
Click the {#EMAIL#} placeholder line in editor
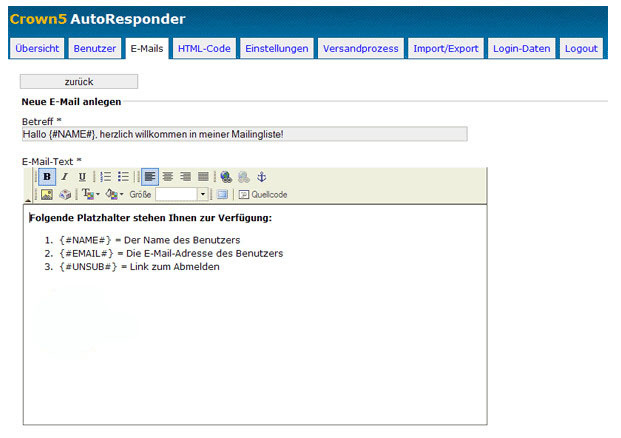(x=171, y=253)
